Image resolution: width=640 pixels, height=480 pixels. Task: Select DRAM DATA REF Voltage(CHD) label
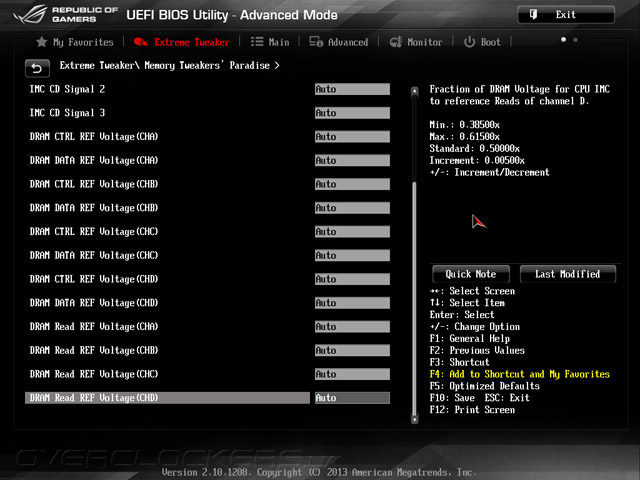[94, 302]
